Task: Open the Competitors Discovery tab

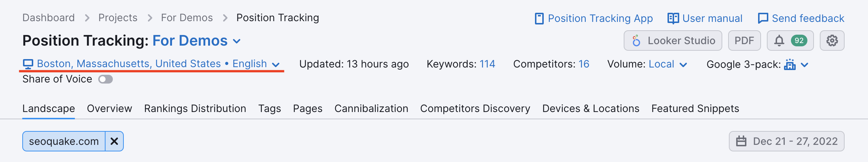Action: click(475, 108)
